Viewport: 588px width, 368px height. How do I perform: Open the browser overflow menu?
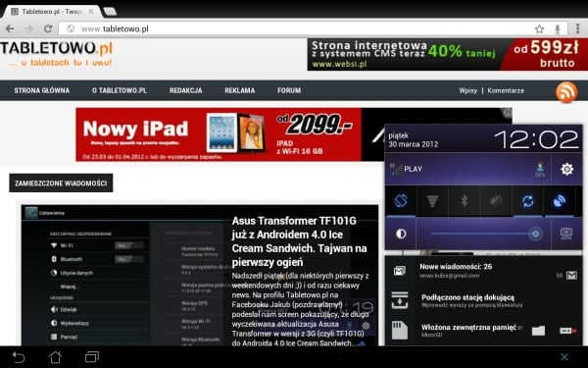point(578,28)
